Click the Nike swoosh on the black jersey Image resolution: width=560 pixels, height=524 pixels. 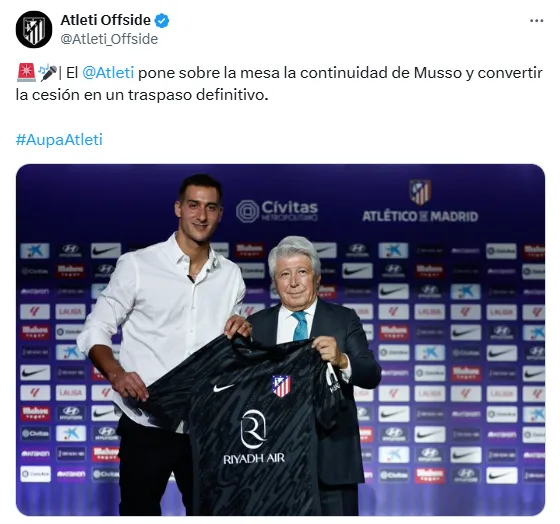222,388
